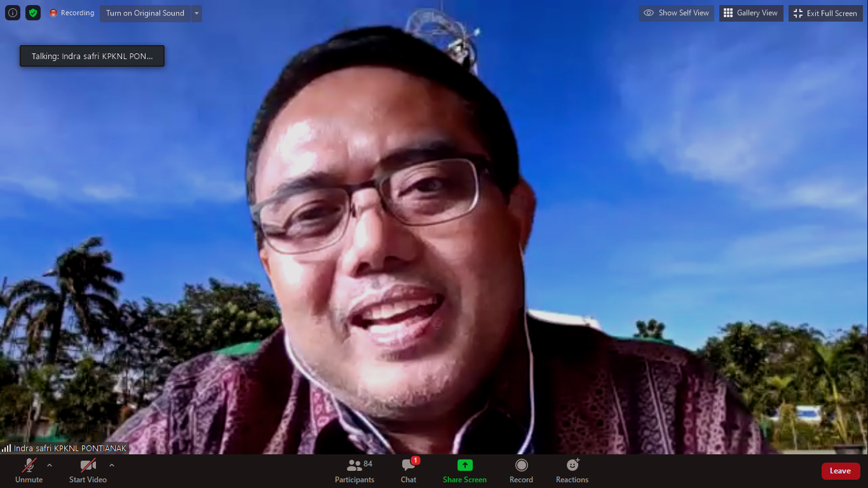
Task: Unmute the microphone
Action: click(29, 471)
